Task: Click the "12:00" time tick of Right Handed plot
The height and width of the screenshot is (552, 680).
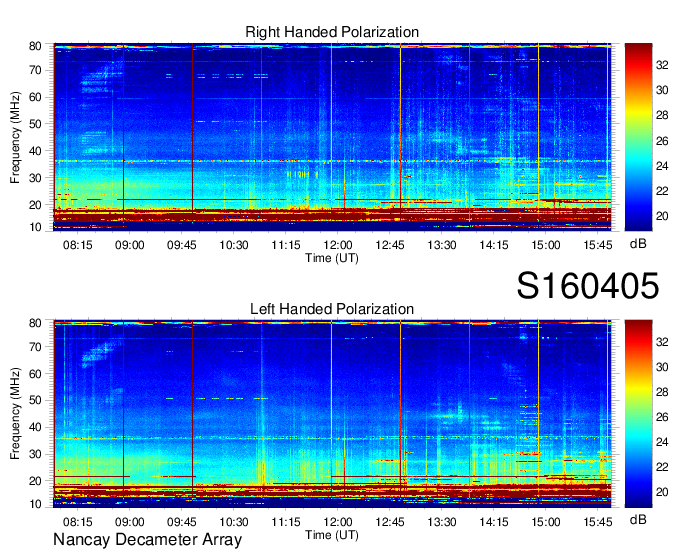Action: (338, 245)
